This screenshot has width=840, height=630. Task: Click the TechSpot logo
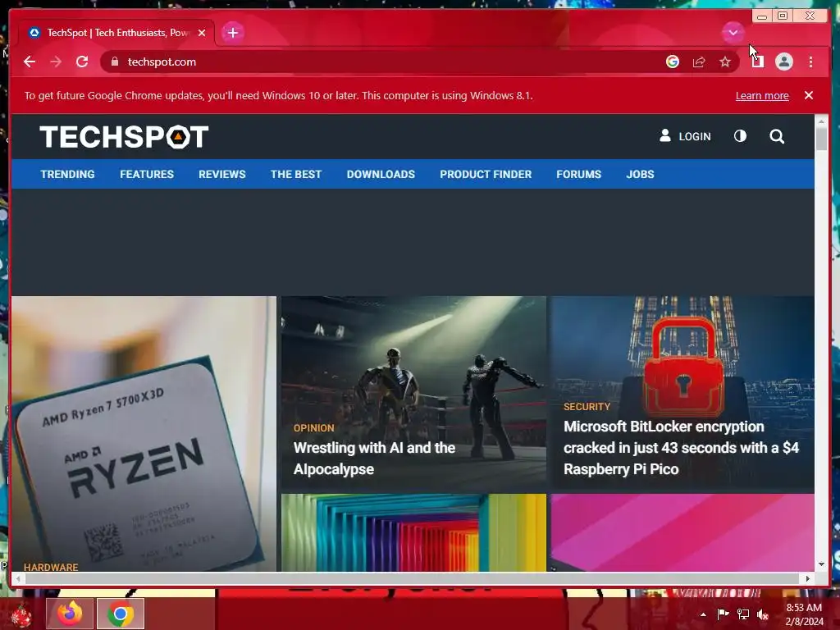[x=124, y=137]
